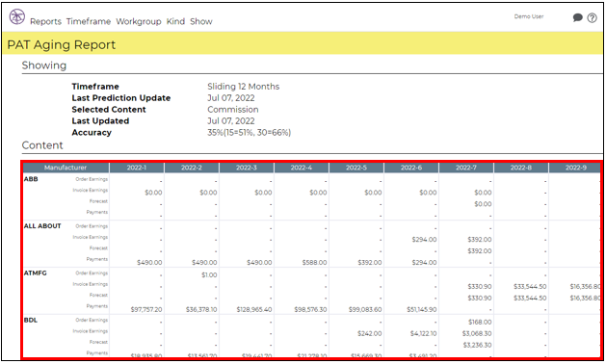This screenshot has width=606, height=364.
Task: Open the Show menu
Action: (x=201, y=21)
